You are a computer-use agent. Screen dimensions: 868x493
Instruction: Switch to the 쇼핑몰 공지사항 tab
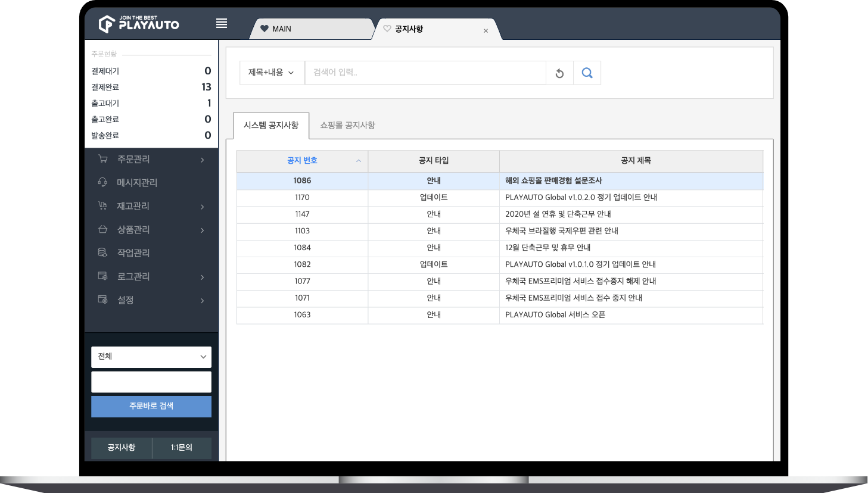tap(347, 126)
